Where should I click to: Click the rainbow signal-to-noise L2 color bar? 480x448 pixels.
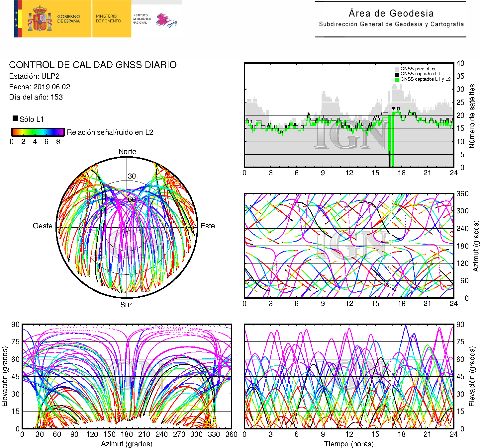click(x=38, y=132)
